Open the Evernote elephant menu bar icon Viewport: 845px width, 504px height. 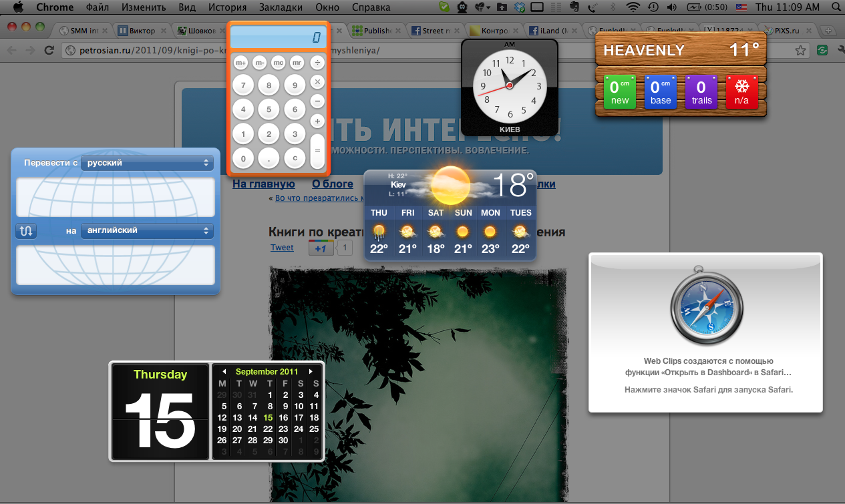coord(574,7)
